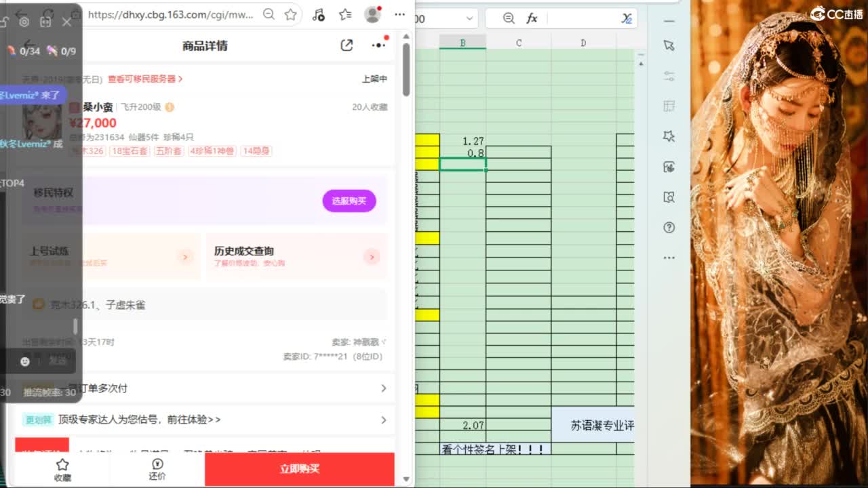Image resolution: width=868 pixels, height=488 pixels.
Task: Click the 查看可移民服务器 link
Action: point(145,79)
